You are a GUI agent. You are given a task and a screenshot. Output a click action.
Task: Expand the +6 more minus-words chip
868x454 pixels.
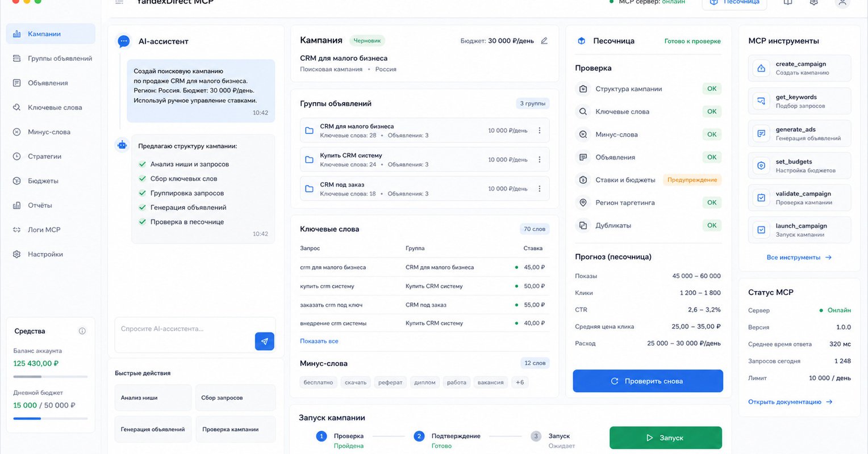pos(520,382)
